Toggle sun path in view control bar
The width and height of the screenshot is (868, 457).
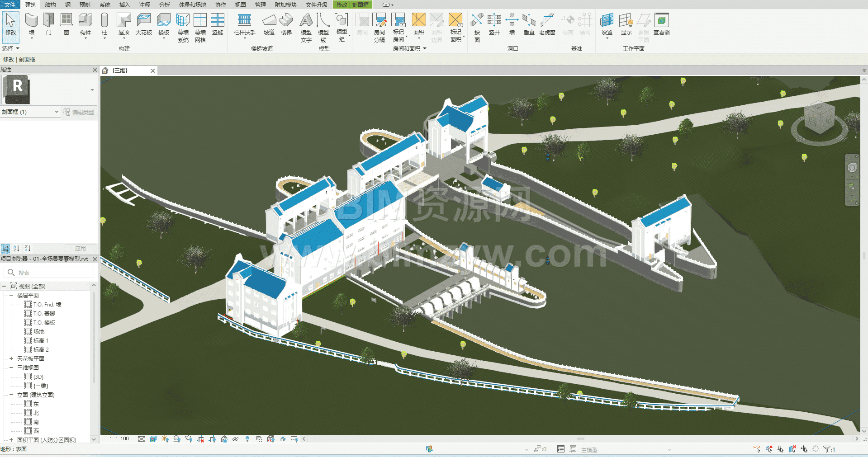point(165,439)
